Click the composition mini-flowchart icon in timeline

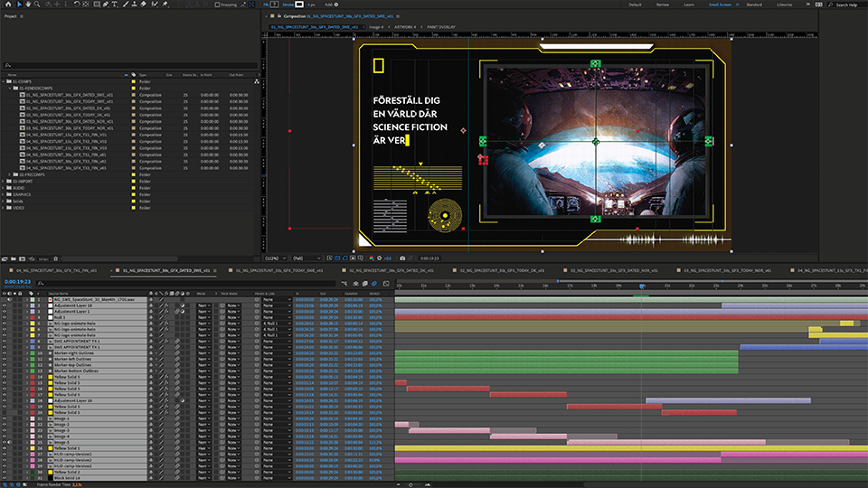click(x=344, y=283)
